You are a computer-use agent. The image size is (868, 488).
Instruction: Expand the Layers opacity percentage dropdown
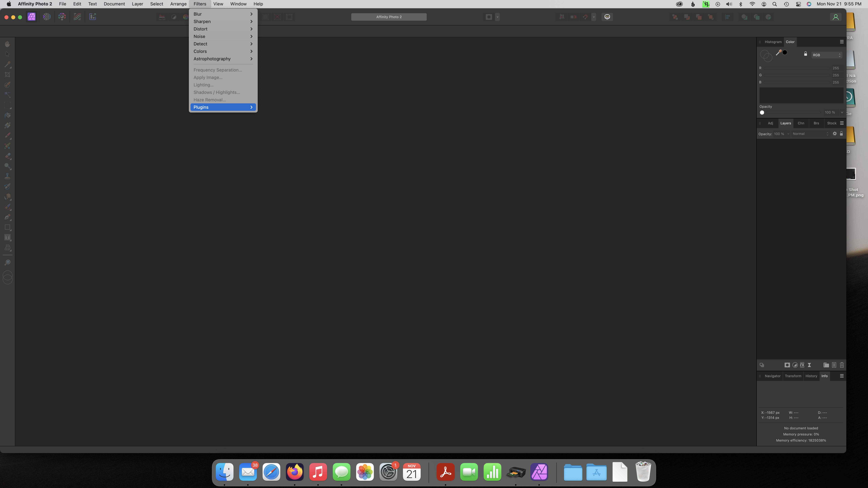[788, 134]
